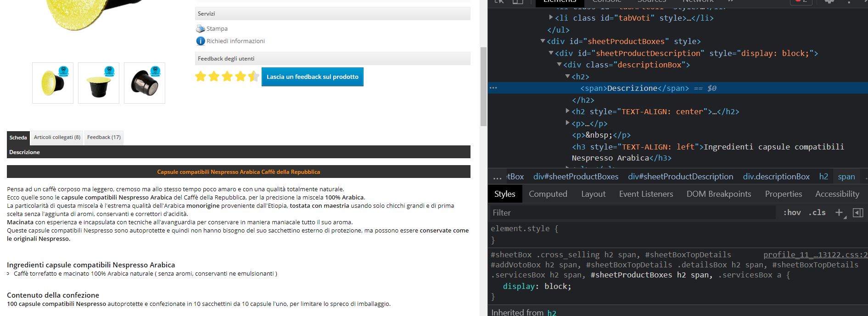
Task: Expand the h2 TEXT-ALIGN center node
Action: pos(567,111)
